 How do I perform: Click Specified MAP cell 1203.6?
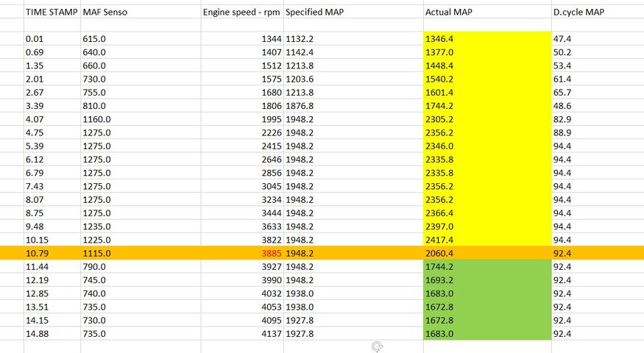(353, 79)
